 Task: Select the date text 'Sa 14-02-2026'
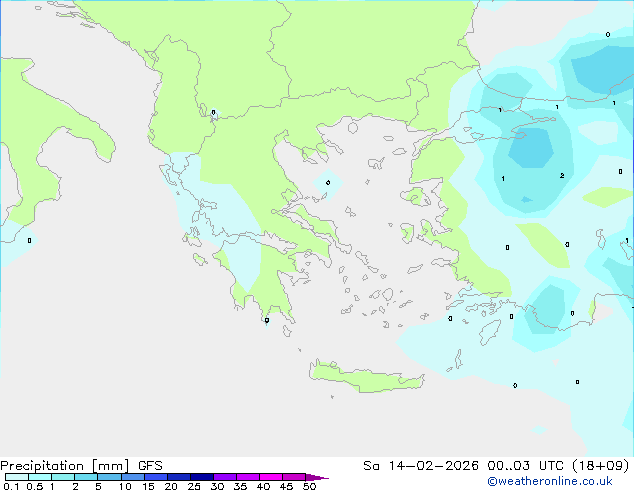(x=421, y=466)
